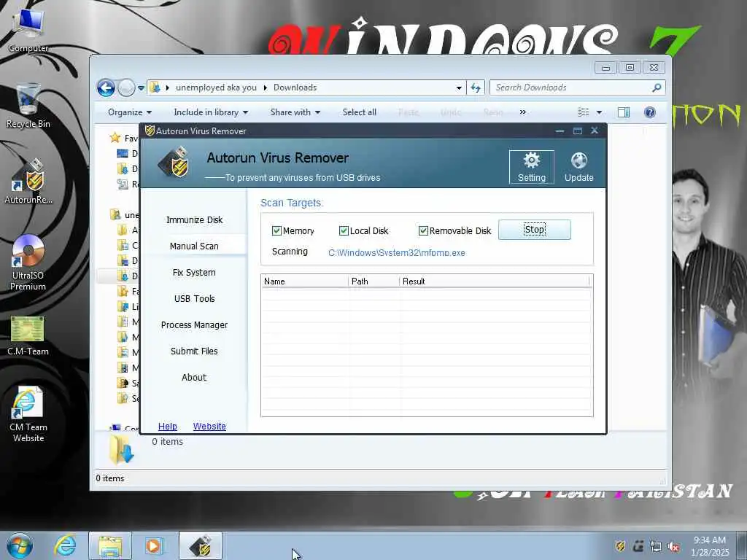Launch the AutorunRe... desktop shortcut
The image size is (747, 560).
click(x=28, y=182)
